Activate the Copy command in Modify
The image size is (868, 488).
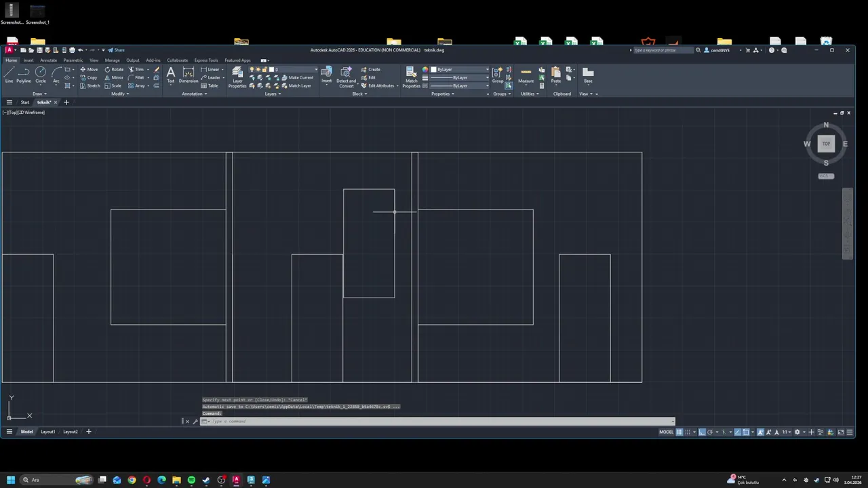click(89, 77)
